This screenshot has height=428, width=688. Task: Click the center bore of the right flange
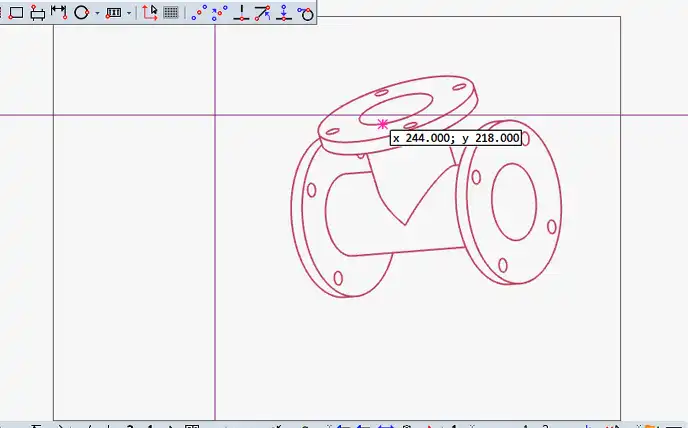click(514, 201)
